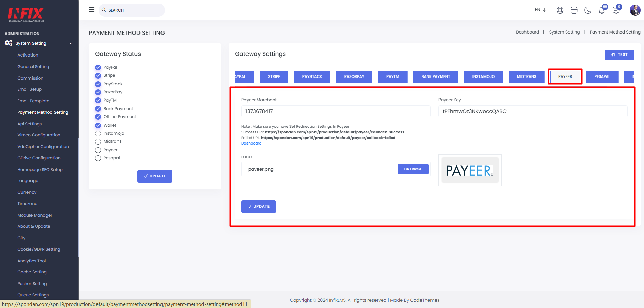Image resolution: width=644 pixels, height=308 pixels.
Task: Open the EN language dropdown
Action: click(540, 10)
